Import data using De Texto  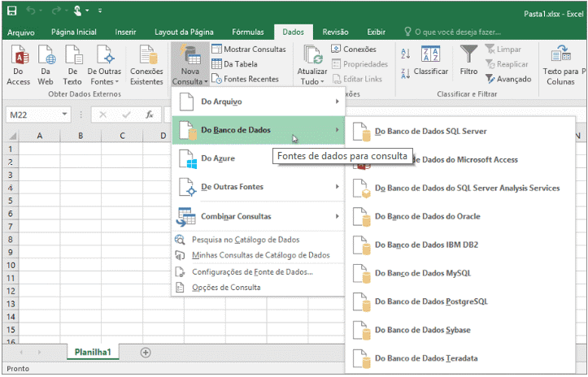pyautogui.click(x=72, y=65)
